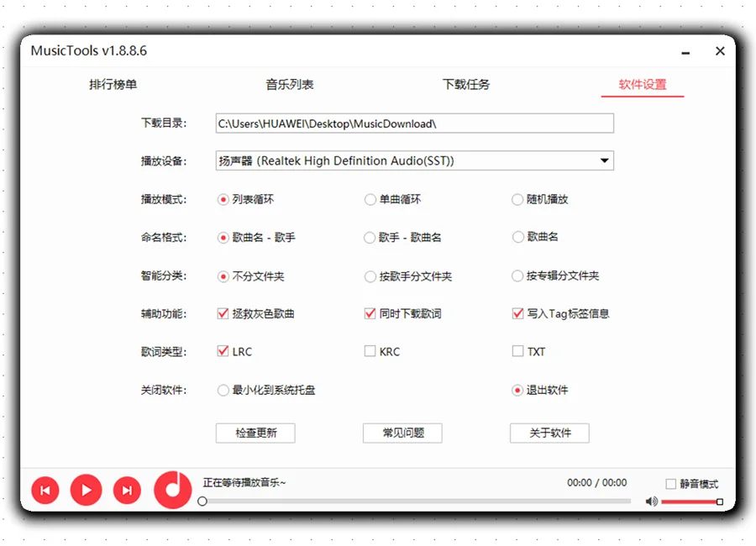756x546 pixels.
Task: Click the 检查更新 button
Action: [255, 433]
